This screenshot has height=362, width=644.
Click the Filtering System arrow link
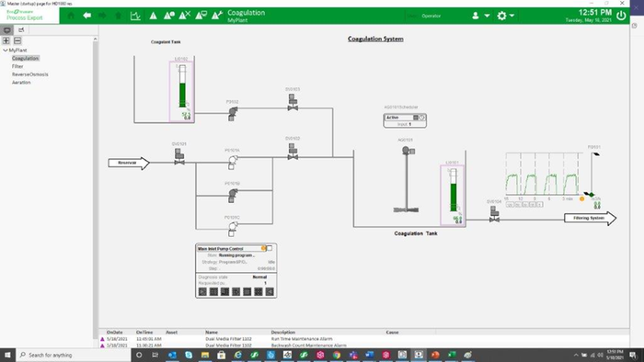coord(591,218)
